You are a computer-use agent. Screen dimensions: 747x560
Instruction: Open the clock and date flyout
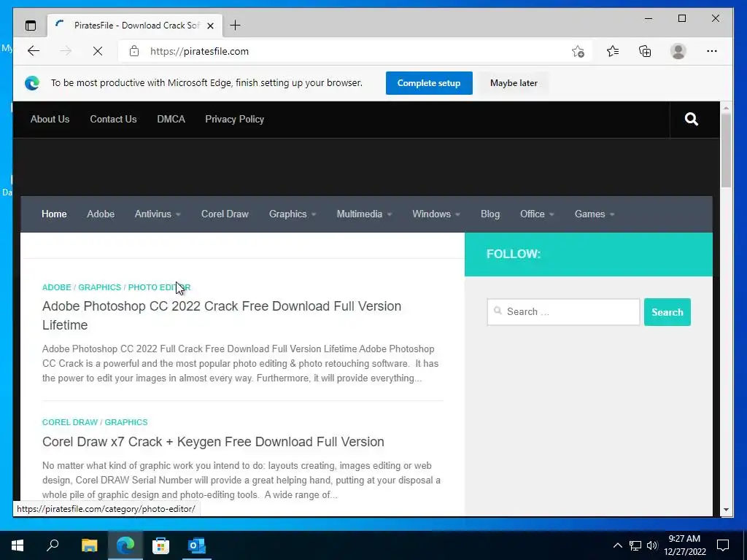point(684,545)
